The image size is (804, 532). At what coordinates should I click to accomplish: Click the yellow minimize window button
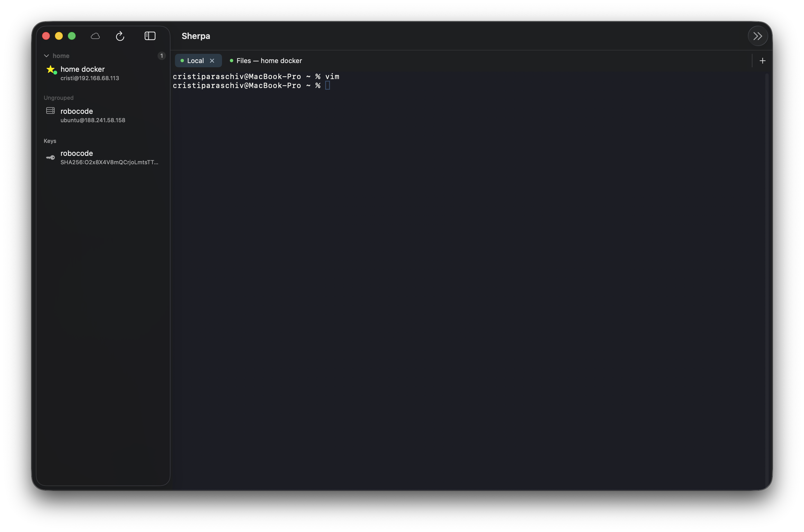pyautogui.click(x=59, y=36)
